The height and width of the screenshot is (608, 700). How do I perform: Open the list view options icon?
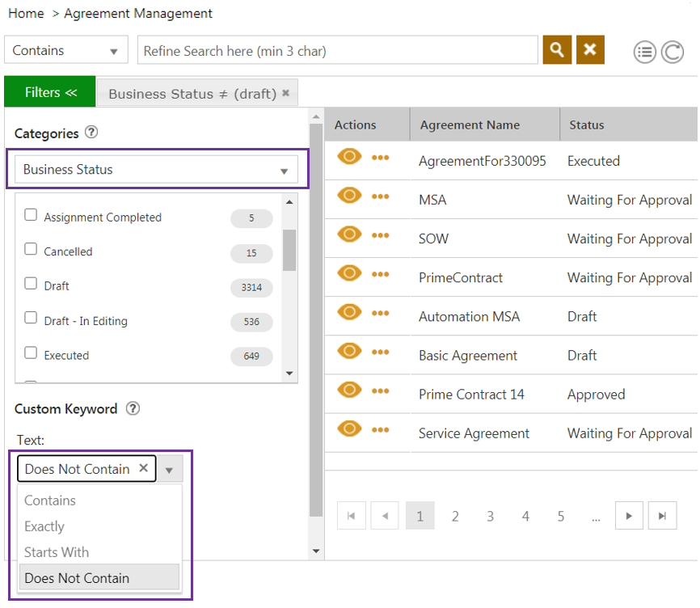coord(644,53)
